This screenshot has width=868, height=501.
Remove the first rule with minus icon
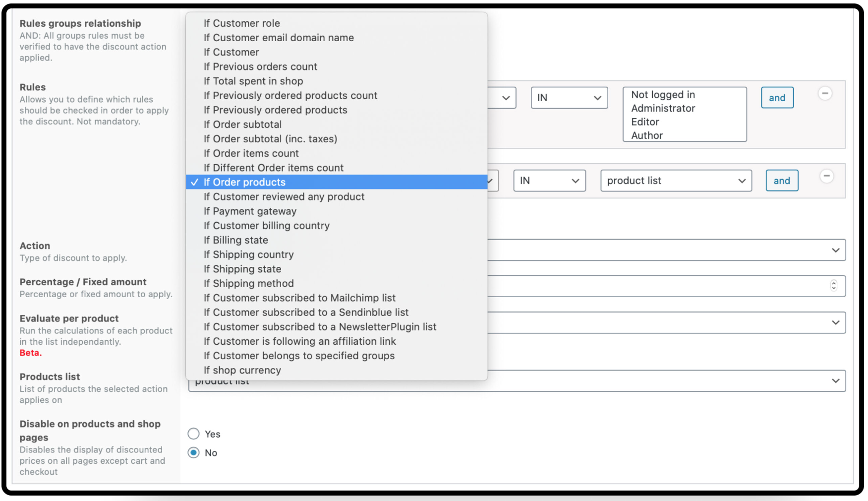point(824,93)
